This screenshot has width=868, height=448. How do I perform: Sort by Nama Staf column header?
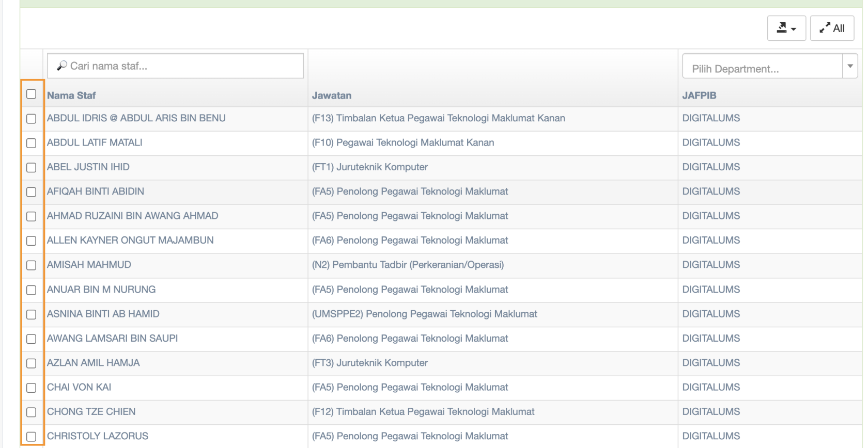click(x=71, y=95)
